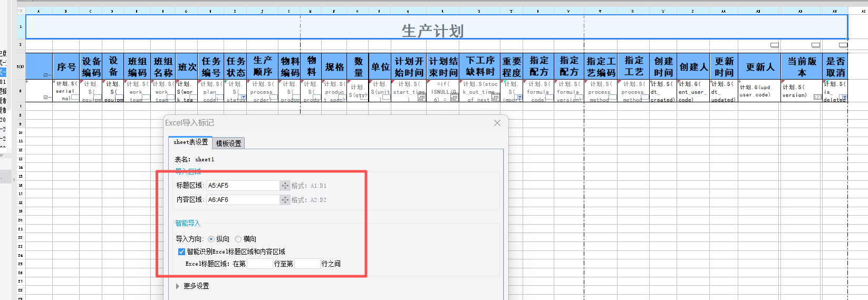Click the Excel标题区域 start row input
Screen dimensions: 868x300
pyautogui.click(x=260, y=264)
